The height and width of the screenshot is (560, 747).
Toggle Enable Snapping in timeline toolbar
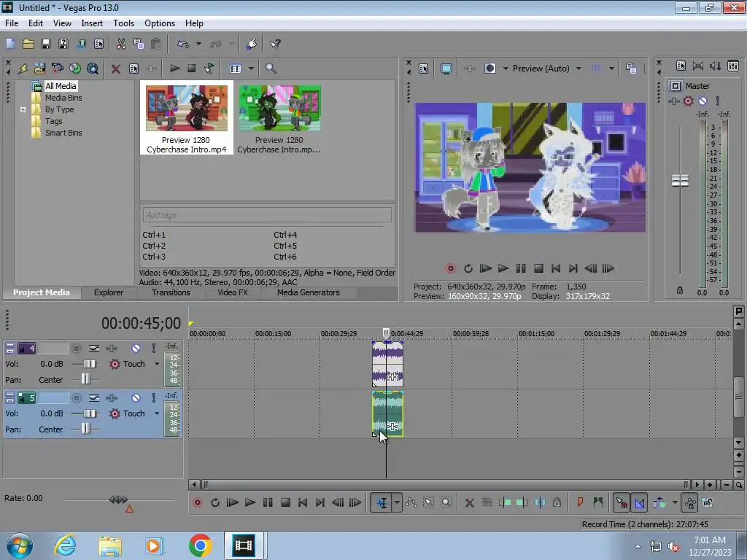point(622,502)
